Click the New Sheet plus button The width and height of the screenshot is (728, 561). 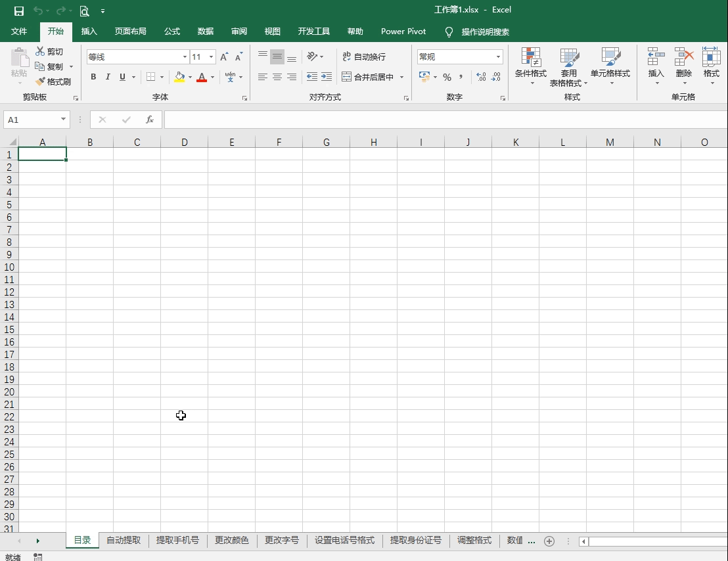tap(549, 541)
